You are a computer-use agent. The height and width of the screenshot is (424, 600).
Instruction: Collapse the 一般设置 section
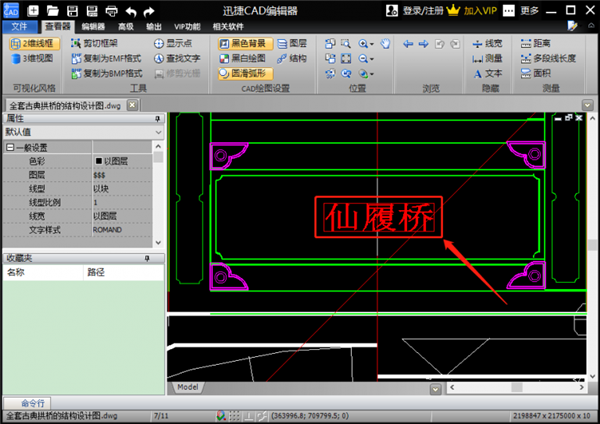tap(9, 147)
